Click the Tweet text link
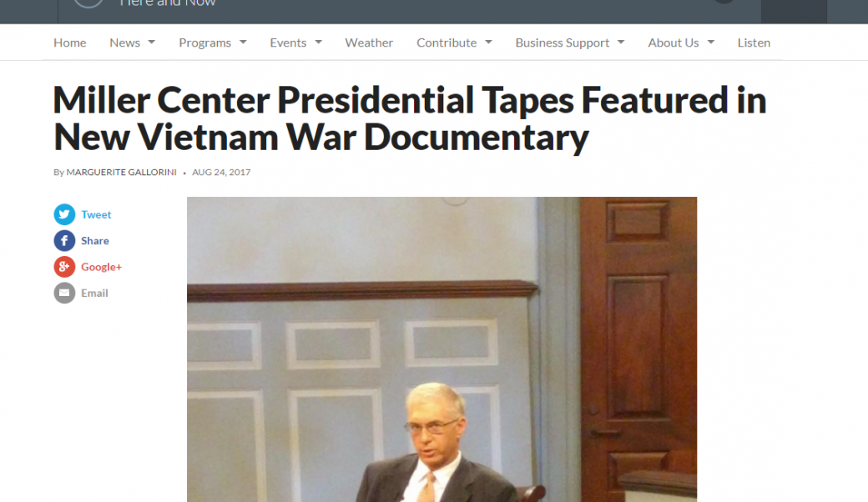The height and width of the screenshot is (502, 868). coord(96,214)
